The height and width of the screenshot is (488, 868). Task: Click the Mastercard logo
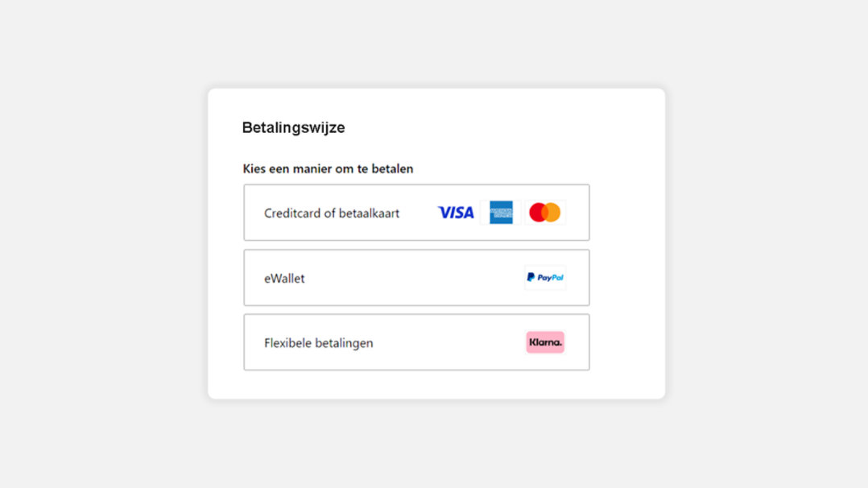click(545, 213)
